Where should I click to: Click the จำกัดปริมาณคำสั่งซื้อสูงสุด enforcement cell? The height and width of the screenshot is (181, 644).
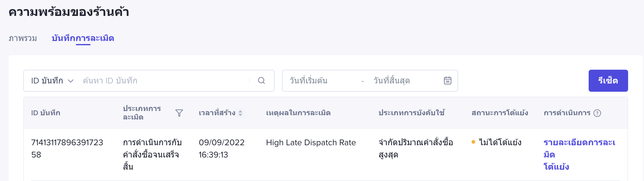click(x=416, y=148)
